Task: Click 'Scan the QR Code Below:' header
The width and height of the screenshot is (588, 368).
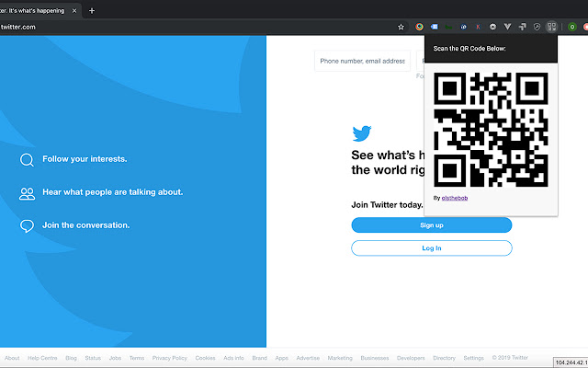Action: [x=469, y=49]
